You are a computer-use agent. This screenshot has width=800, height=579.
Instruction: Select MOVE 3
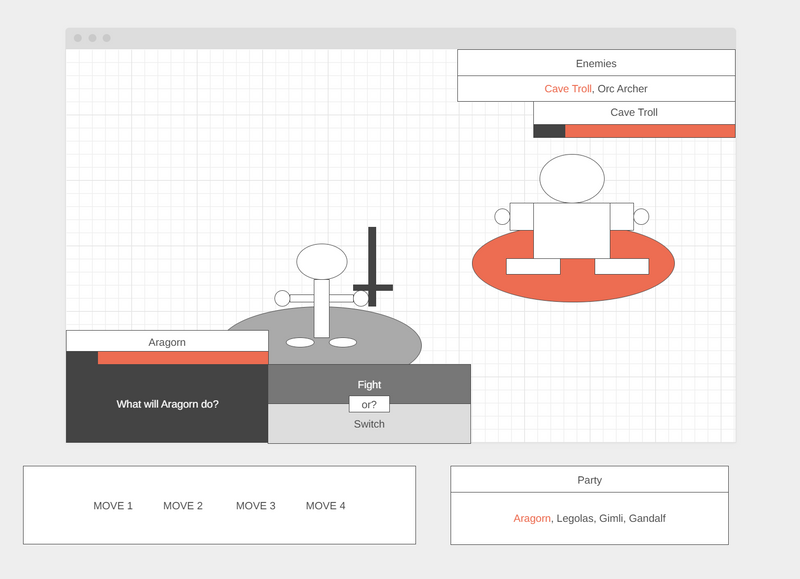pyautogui.click(x=255, y=506)
